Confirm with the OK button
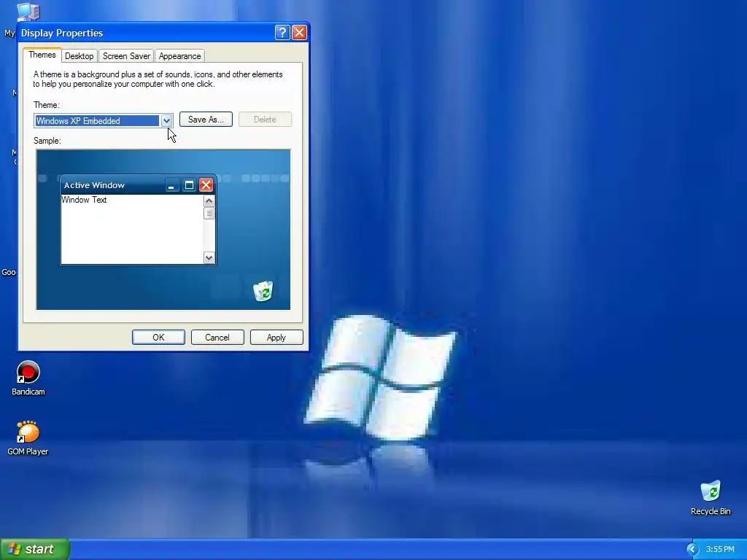Image resolution: width=747 pixels, height=560 pixels. click(158, 337)
